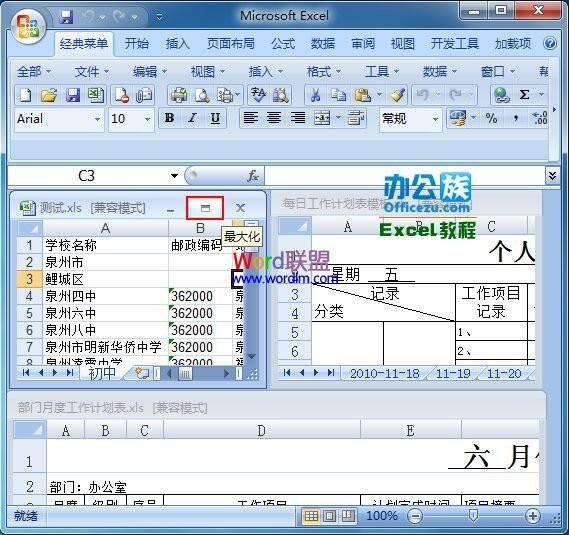569x535 pixels.
Task: Toggle Underline formatting
Action: tap(215, 118)
